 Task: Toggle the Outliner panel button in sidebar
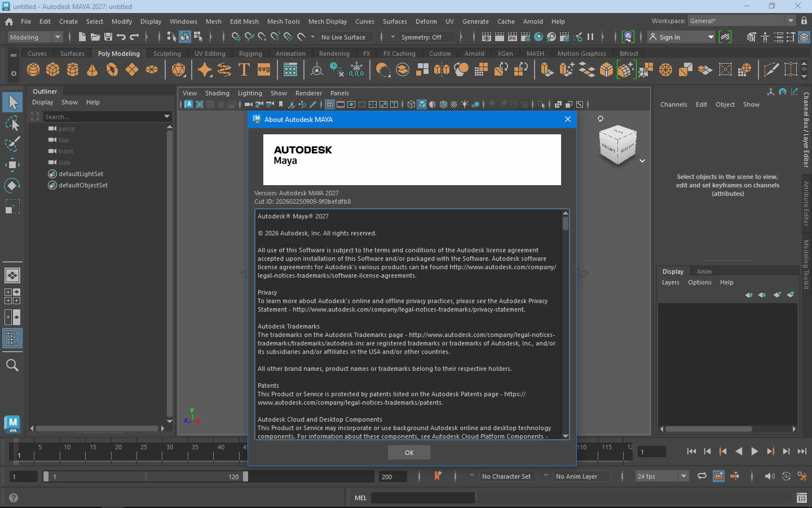click(x=12, y=339)
